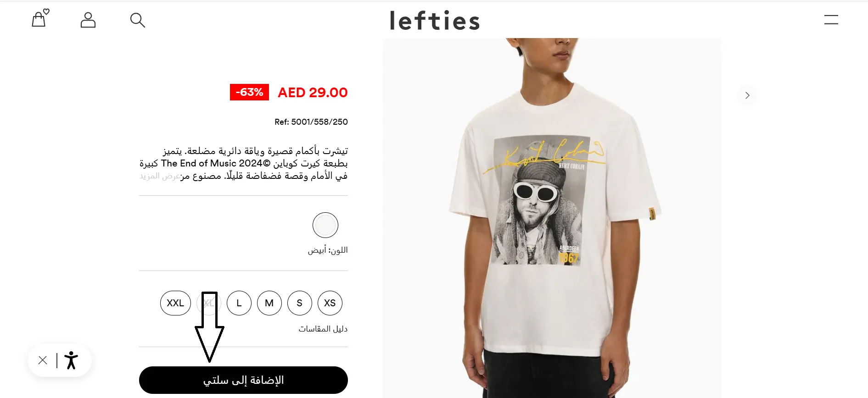The image size is (868, 398).
Task: Click the add to cart button
Action: [243, 380]
